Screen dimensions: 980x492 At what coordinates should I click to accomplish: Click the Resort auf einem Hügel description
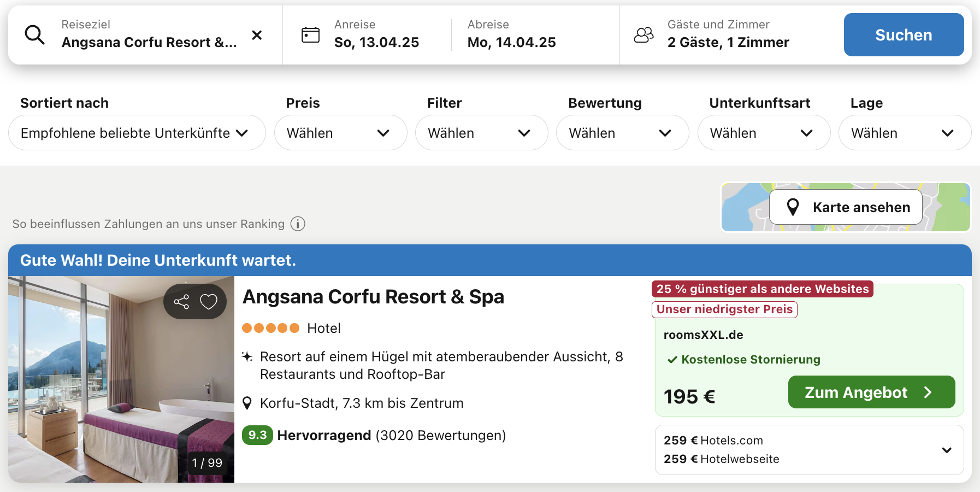click(x=441, y=365)
